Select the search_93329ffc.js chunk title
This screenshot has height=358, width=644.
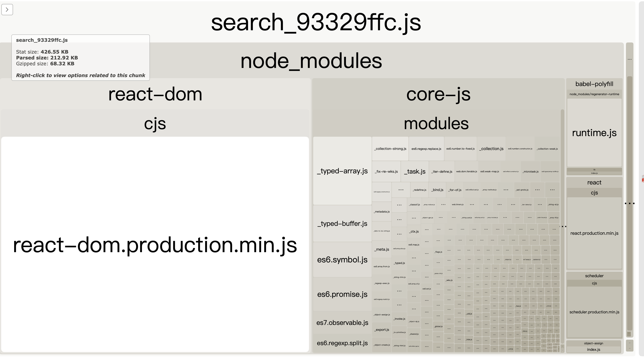click(316, 22)
